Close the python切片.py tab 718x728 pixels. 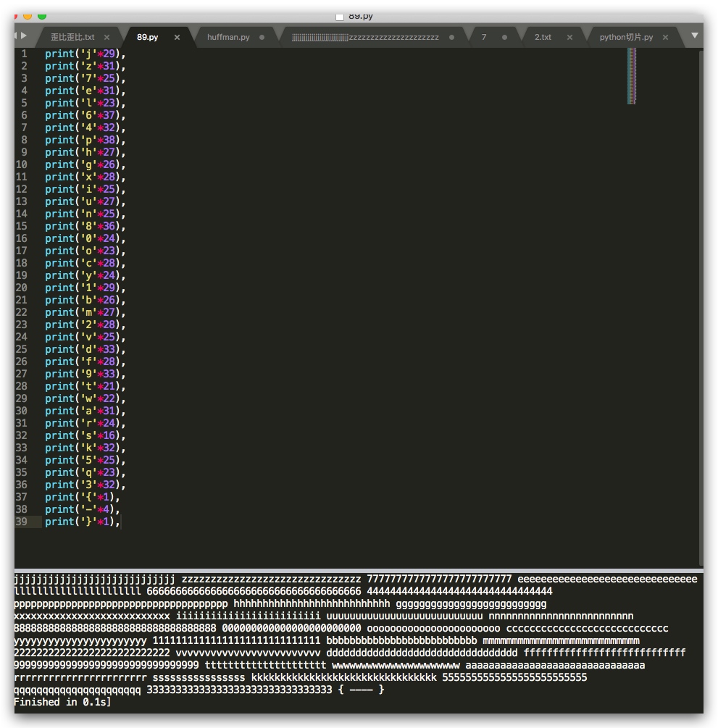point(666,38)
